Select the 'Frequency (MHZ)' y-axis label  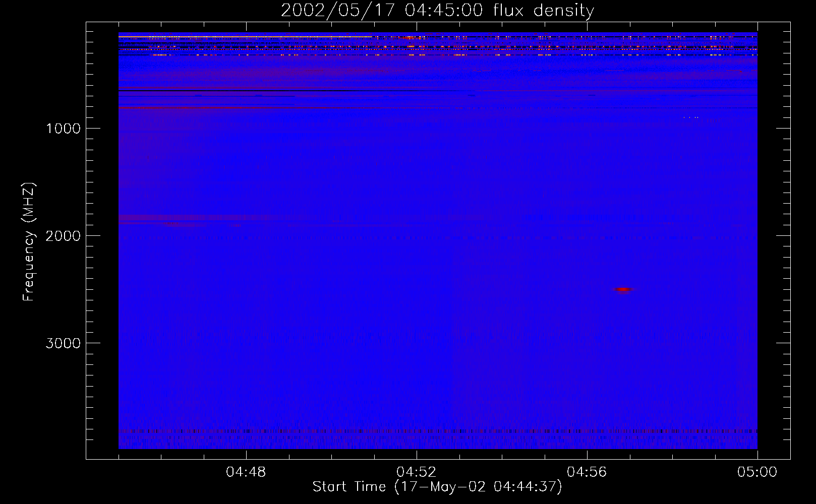[29, 242]
